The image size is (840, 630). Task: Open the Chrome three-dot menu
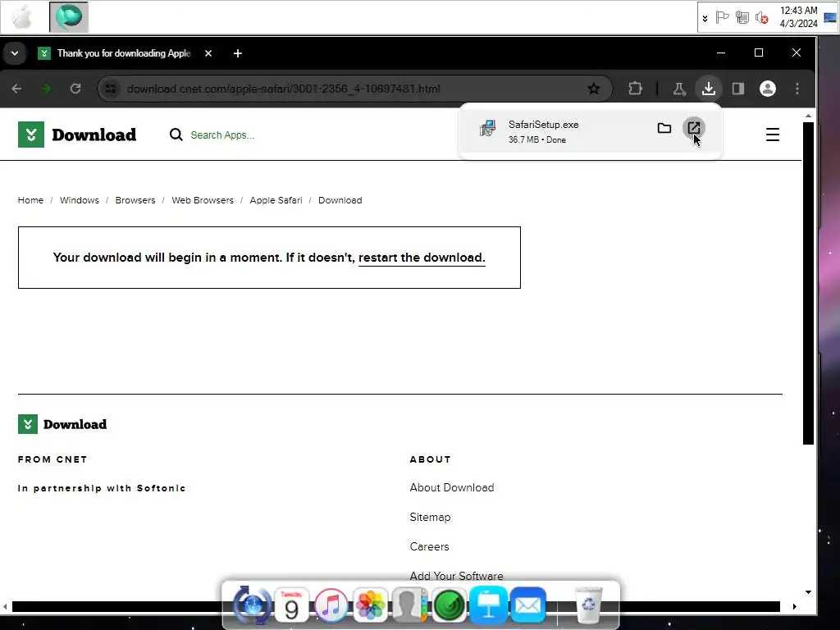point(797,89)
